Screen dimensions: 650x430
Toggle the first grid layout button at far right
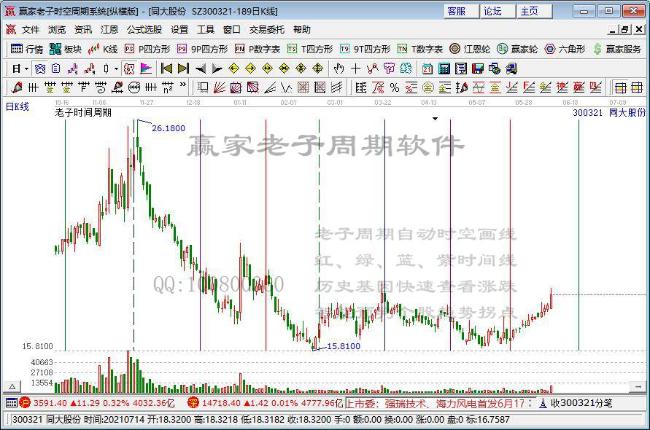[x=621, y=87]
